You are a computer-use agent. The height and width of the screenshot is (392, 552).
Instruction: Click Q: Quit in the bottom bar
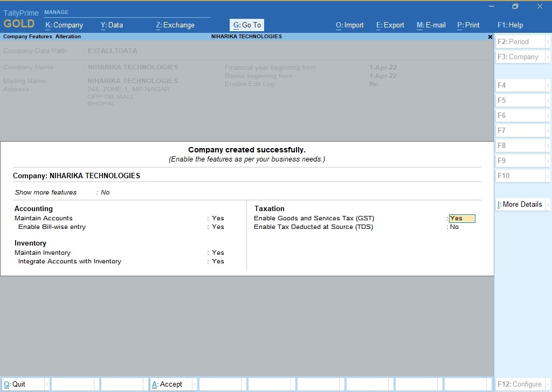pyautogui.click(x=23, y=384)
